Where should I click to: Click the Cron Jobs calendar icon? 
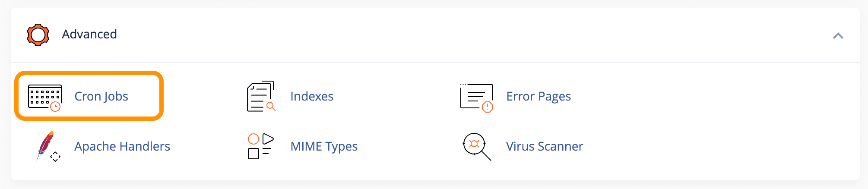pyautogui.click(x=45, y=98)
